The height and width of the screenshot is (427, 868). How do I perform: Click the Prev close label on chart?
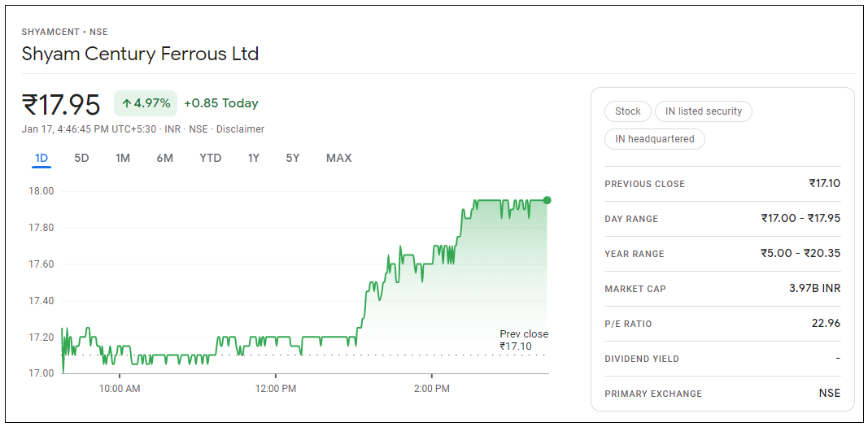pos(523,334)
